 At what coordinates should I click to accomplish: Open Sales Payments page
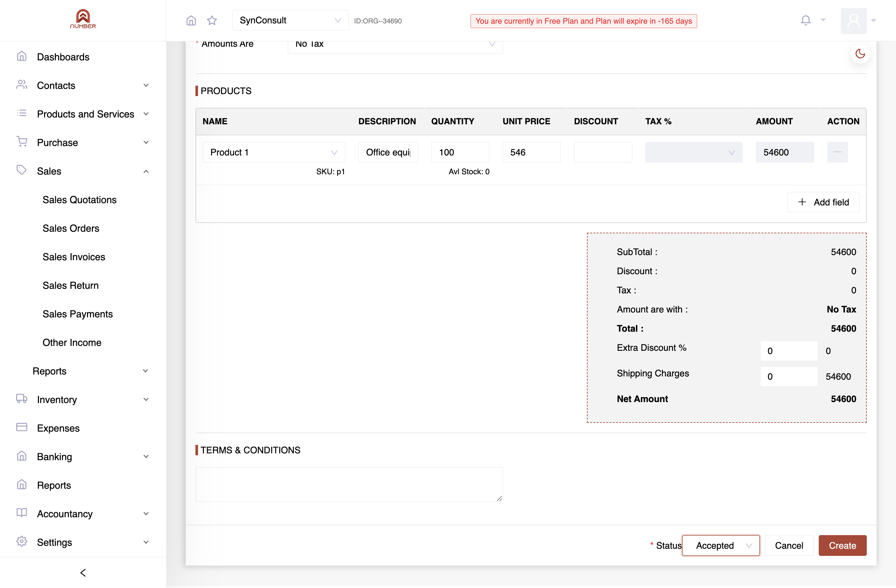78,314
